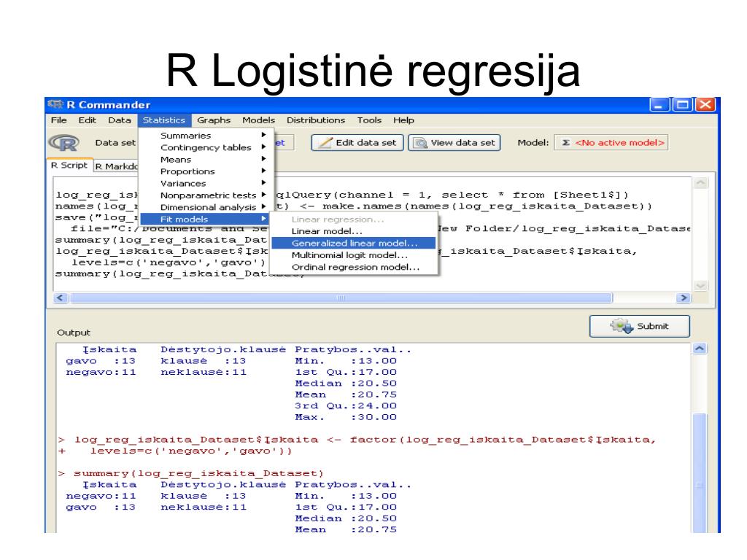Click script scrollbar right arrow
The height and width of the screenshot is (560, 747).
(684, 298)
